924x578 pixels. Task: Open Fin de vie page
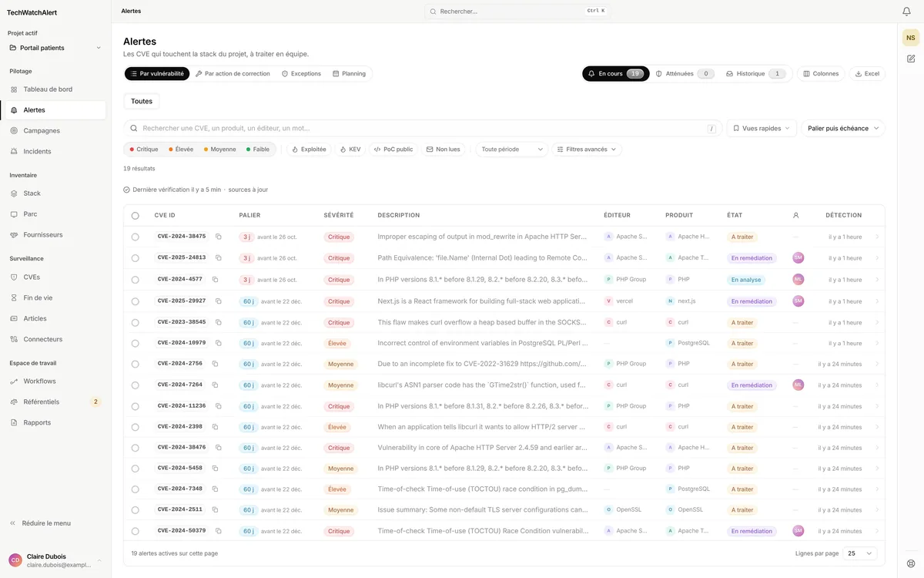click(x=54, y=297)
